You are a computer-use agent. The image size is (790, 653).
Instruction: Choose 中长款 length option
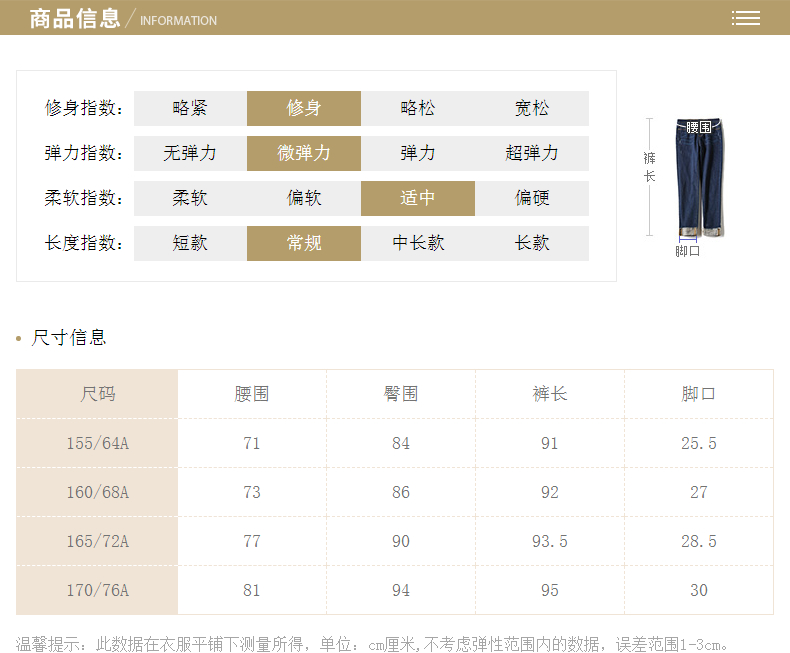pyautogui.click(x=418, y=243)
